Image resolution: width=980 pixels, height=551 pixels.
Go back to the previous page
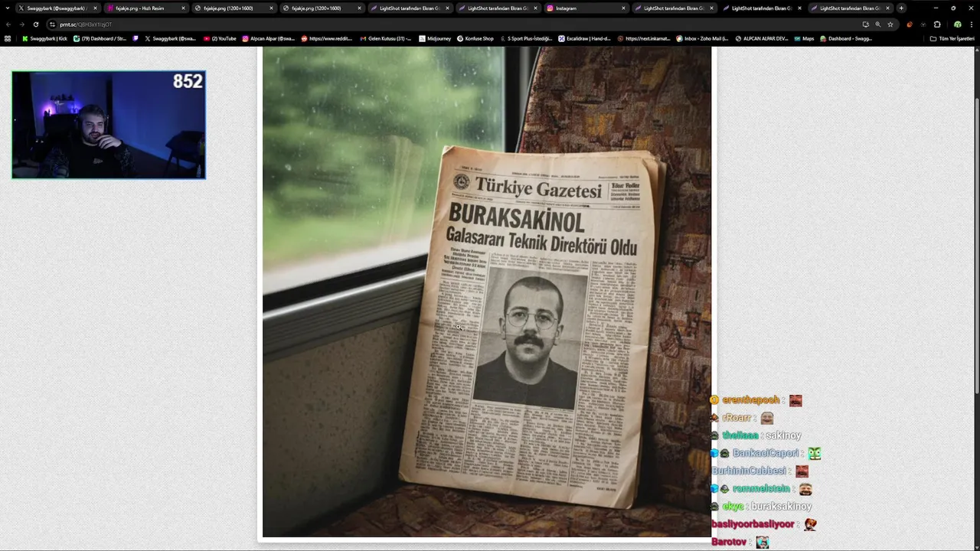(8, 24)
